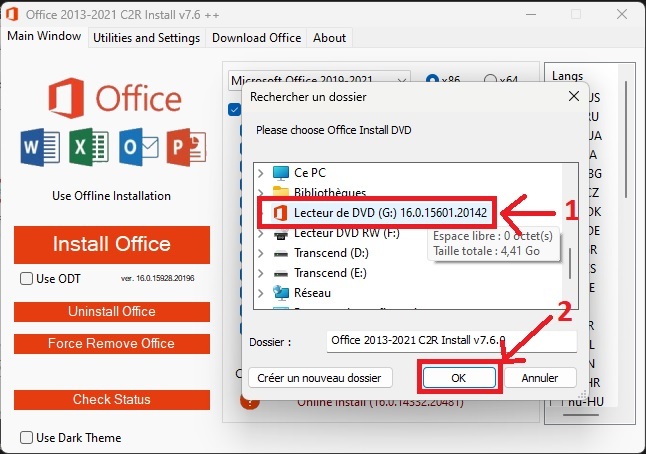Open the Download Office tab
Viewport: 646px width, 454px height.
[x=256, y=38]
